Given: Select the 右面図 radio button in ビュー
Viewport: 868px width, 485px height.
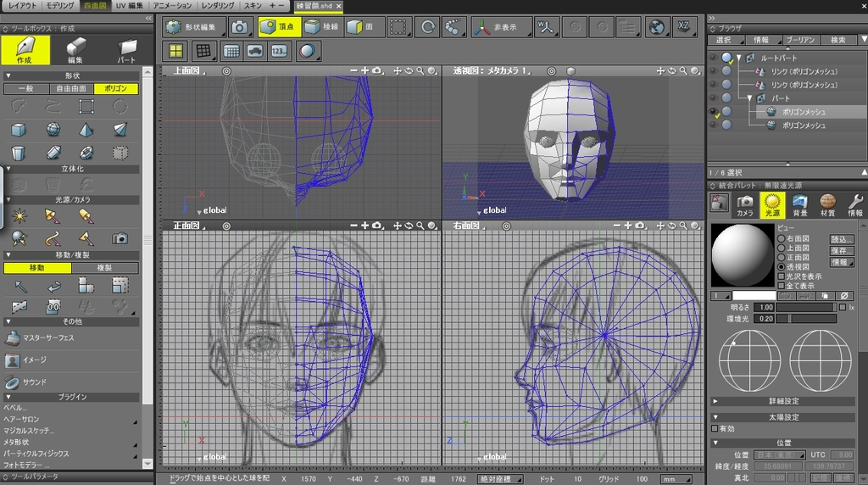Looking at the screenshot, I should point(782,238).
